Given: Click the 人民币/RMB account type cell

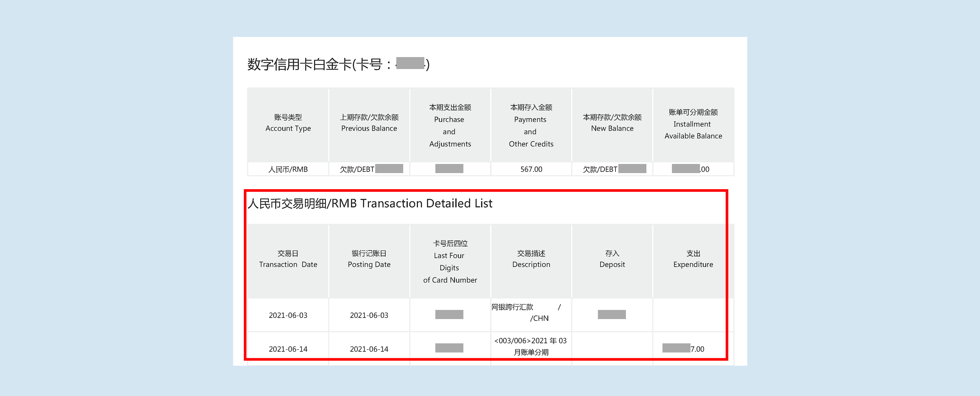Looking at the screenshot, I should (x=288, y=169).
